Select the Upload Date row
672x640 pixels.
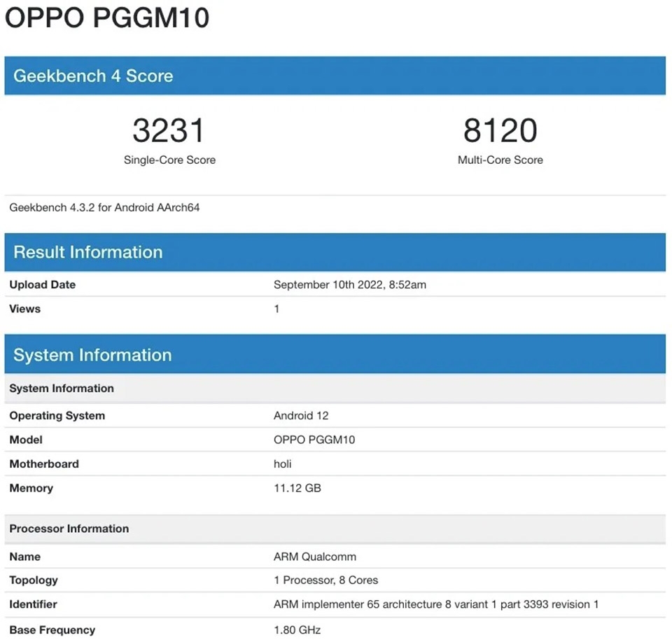pyautogui.click(x=42, y=284)
